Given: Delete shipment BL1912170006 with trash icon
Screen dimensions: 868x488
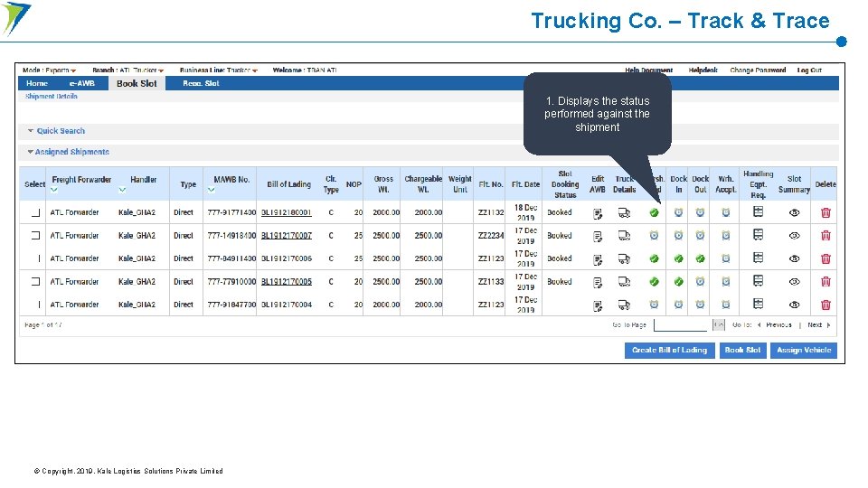Looking at the screenshot, I should pos(826,258).
